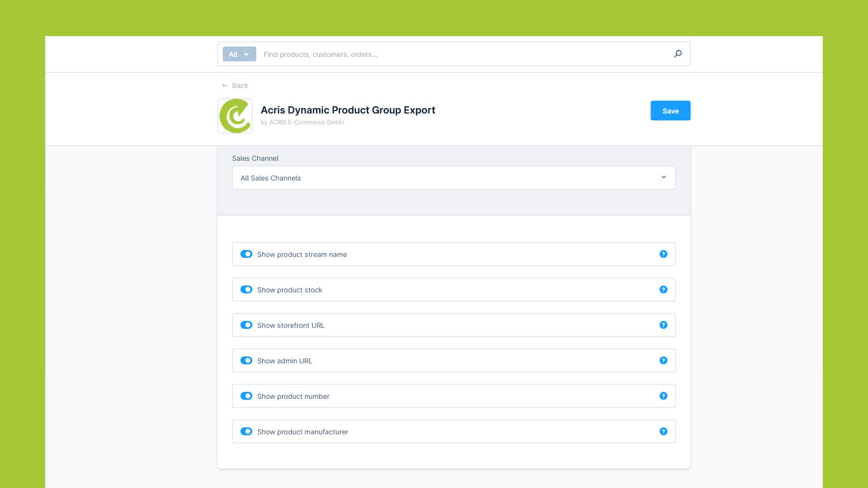This screenshot has width=868, height=488.
Task: Open help for Show product number
Action: [x=663, y=396]
